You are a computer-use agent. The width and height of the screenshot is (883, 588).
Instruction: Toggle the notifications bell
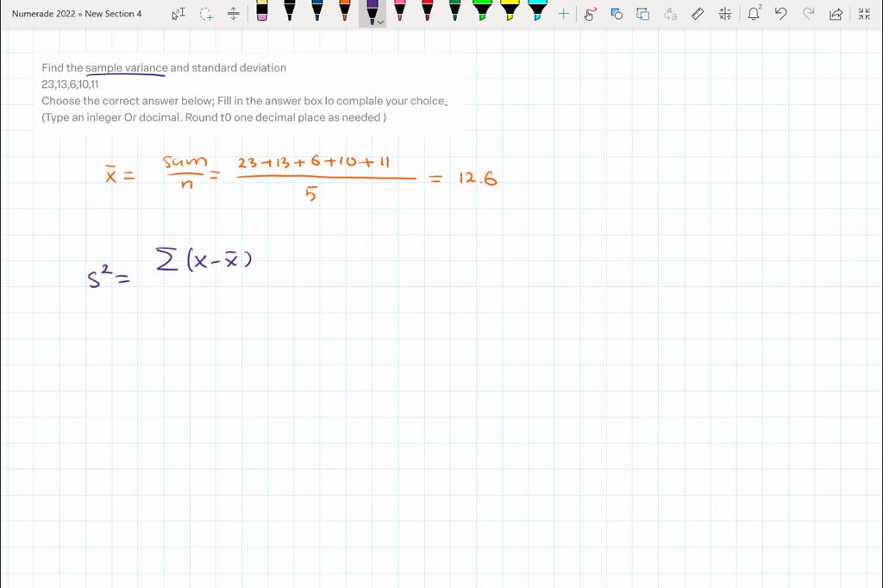click(755, 13)
